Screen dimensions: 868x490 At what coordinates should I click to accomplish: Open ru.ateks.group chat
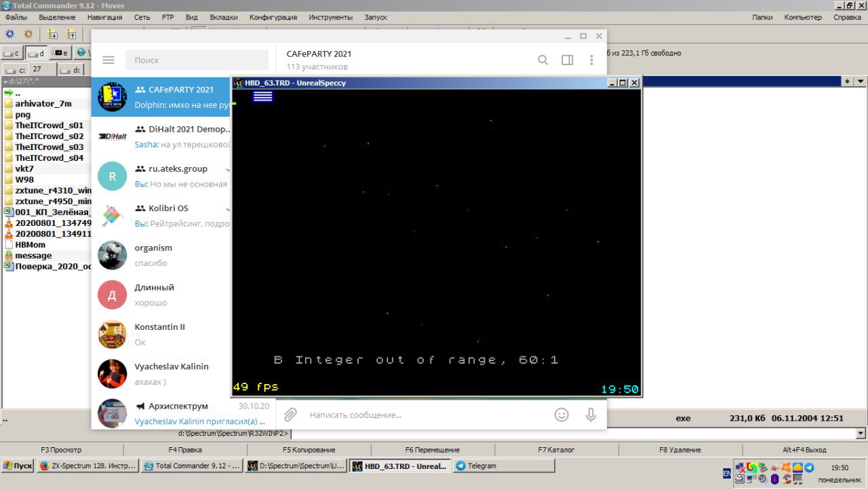tap(161, 176)
